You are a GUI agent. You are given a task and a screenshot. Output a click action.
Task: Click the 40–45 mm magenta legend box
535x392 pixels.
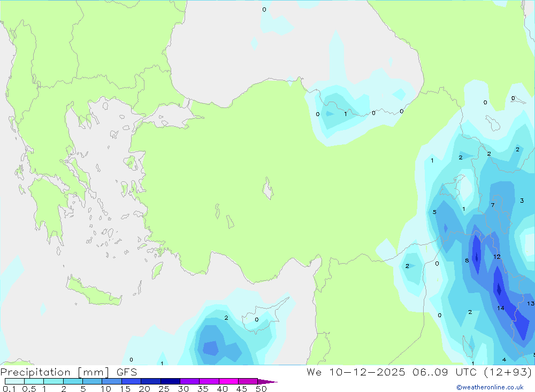tap(228, 381)
